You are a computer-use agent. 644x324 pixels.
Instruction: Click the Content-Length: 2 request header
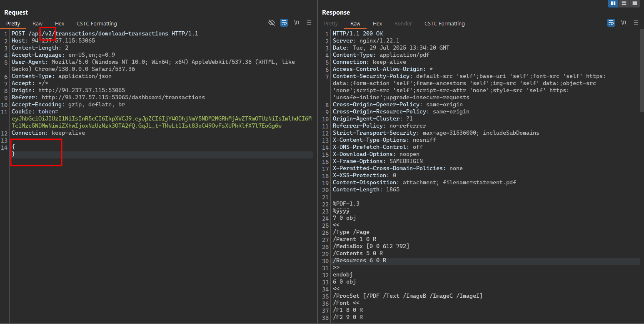click(40, 48)
